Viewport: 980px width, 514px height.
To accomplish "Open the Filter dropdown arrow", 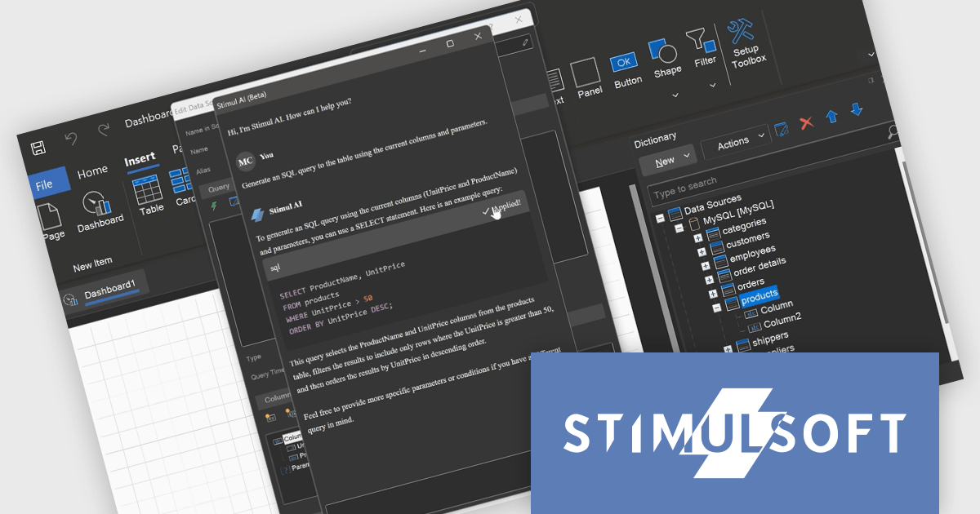I will click(x=712, y=84).
